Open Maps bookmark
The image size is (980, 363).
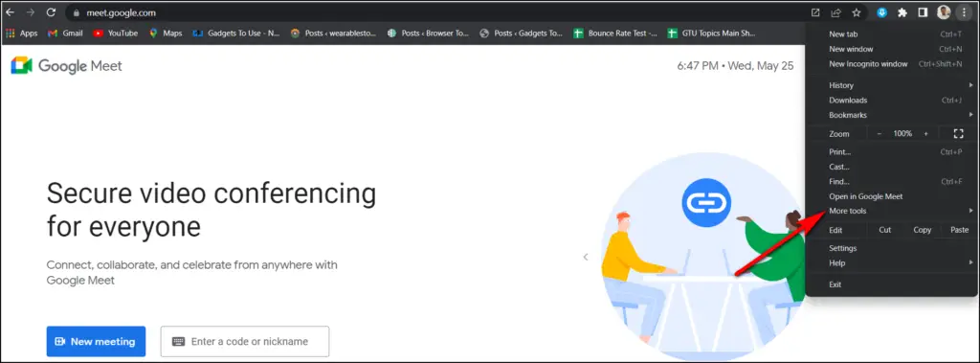tap(166, 34)
